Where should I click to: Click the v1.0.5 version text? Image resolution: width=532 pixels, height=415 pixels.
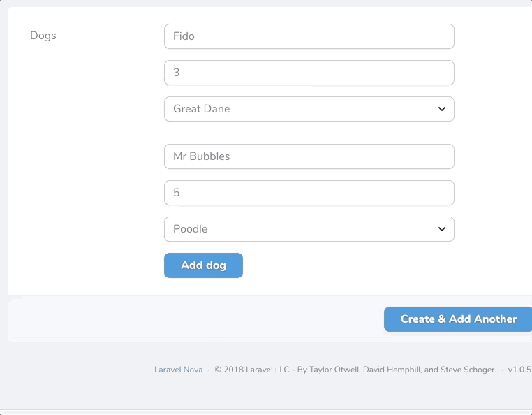tap(519, 370)
